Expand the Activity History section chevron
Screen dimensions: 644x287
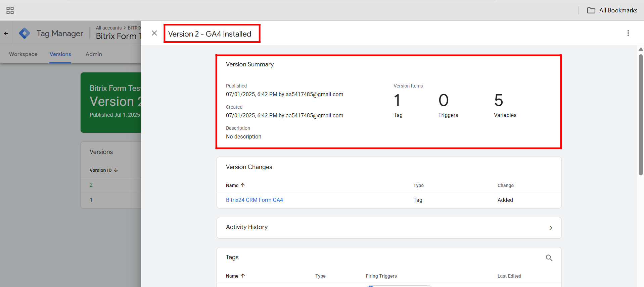551,228
